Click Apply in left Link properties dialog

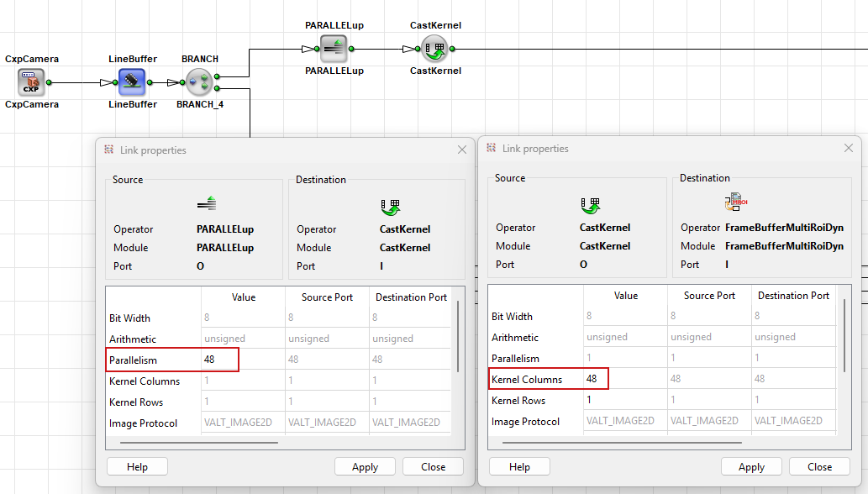(x=365, y=467)
